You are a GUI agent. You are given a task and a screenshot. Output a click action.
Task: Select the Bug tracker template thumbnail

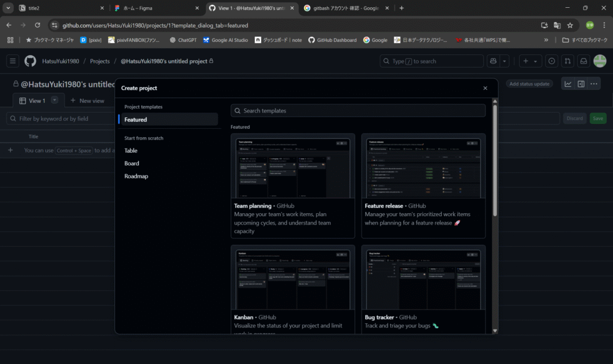(x=423, y=279)
